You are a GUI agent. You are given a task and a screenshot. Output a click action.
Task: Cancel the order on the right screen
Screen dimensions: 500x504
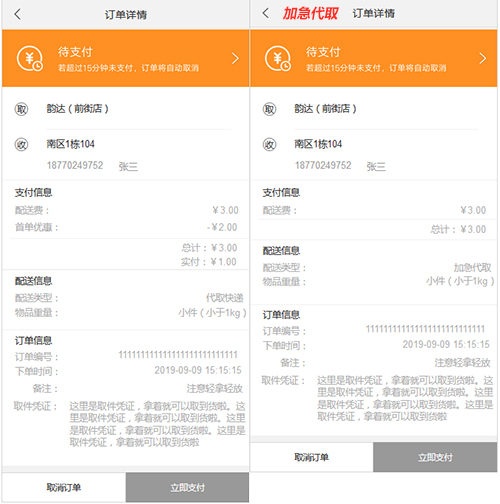(x=312, y=457)
